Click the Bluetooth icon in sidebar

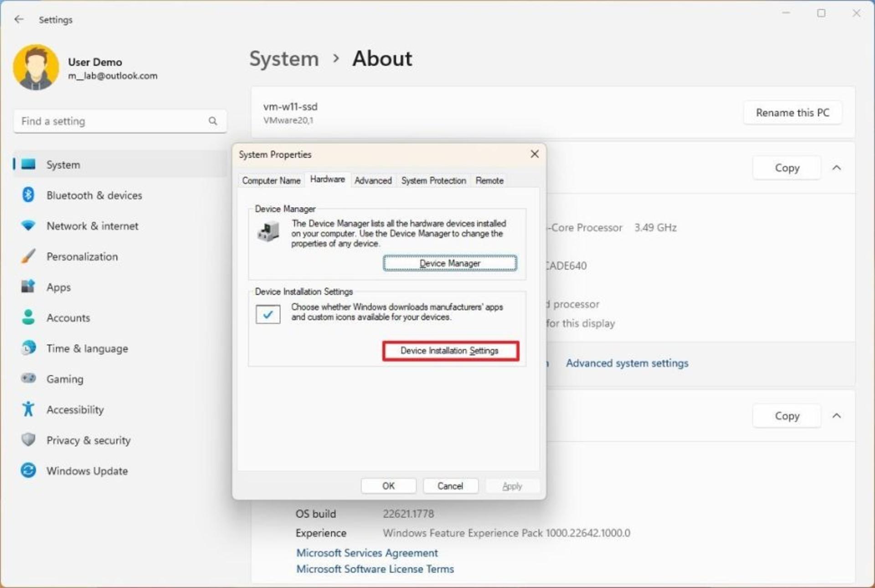point(28,195)
